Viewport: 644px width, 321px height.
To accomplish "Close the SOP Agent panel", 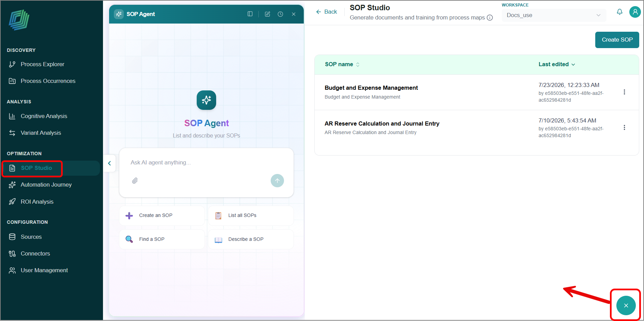I will point(294,14).
